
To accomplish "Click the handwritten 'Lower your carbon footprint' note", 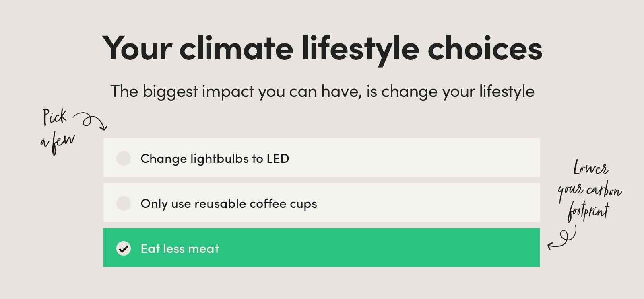I will [x=590, y=191].
